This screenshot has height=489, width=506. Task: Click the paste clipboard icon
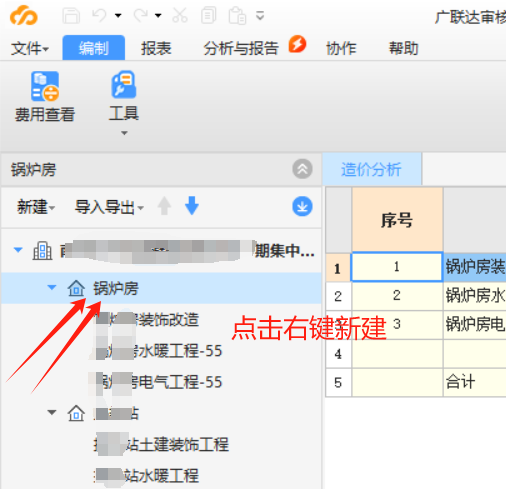coord(237,16)
